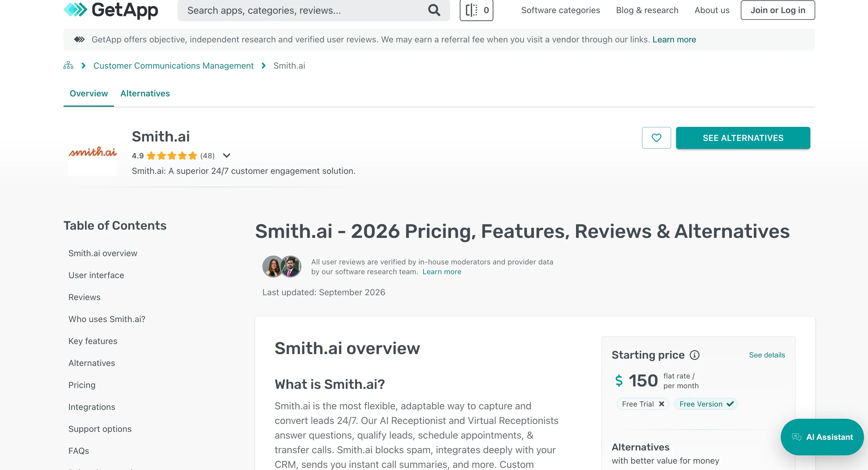
Task: Click the Free Trial badge
Action: click(x=642, y=404)
